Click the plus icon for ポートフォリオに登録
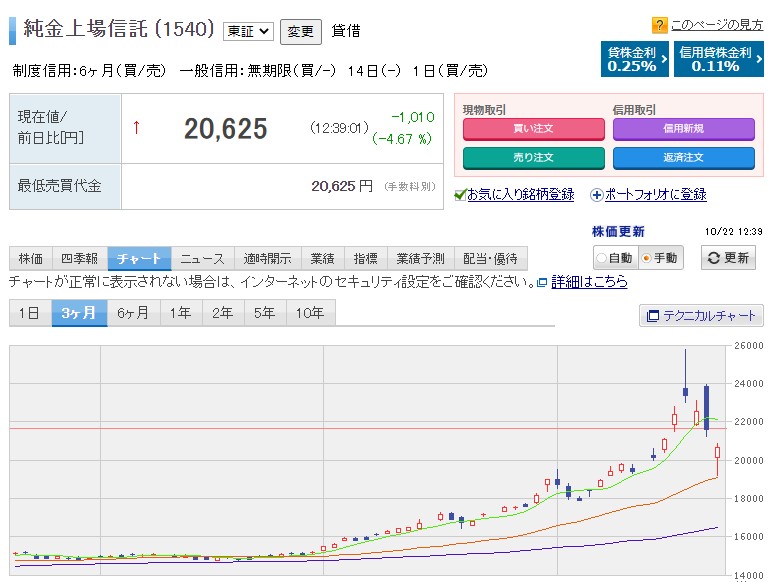772x582 pixels. [597, 195]
